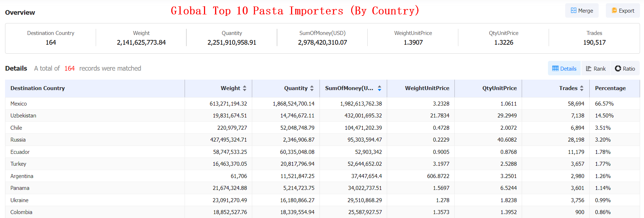This screenshot has height=218, width=644.
Task: Click Uzbekistan percentage 14.50%
Action: [x=604, y=116]
